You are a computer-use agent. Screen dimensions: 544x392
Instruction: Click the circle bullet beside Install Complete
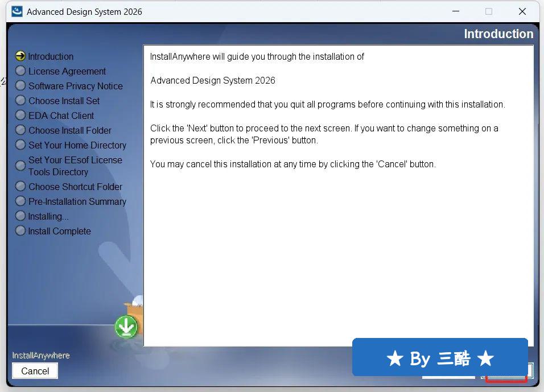pos(20,230)
